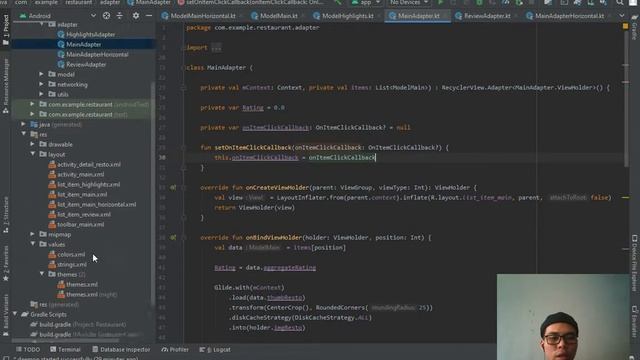Click the Select Opened File target icon
This screenshot has width=640, height=360.
(x=106, y=16)
